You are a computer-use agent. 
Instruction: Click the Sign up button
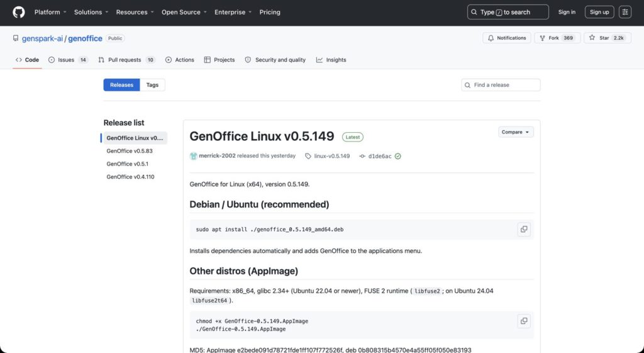[599, 13]
